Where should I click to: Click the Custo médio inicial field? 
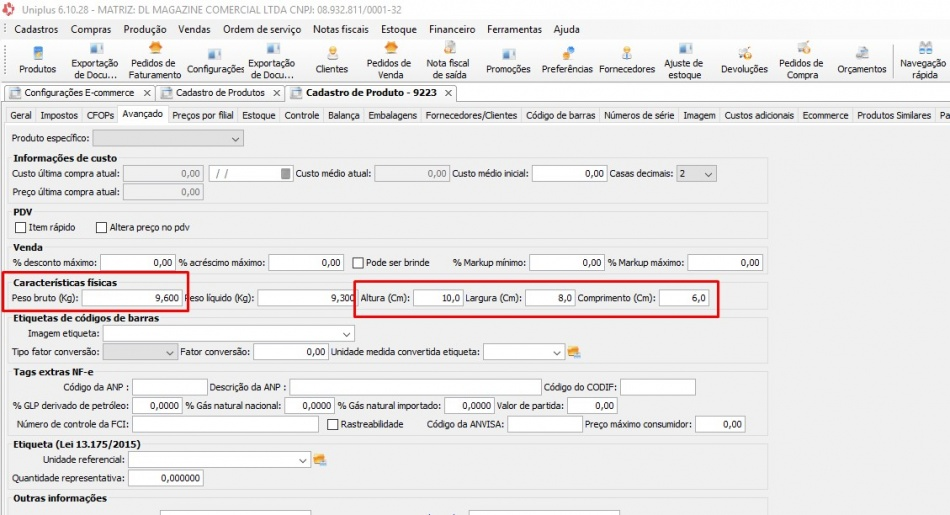pyautogui.click(x=570, y=173)
